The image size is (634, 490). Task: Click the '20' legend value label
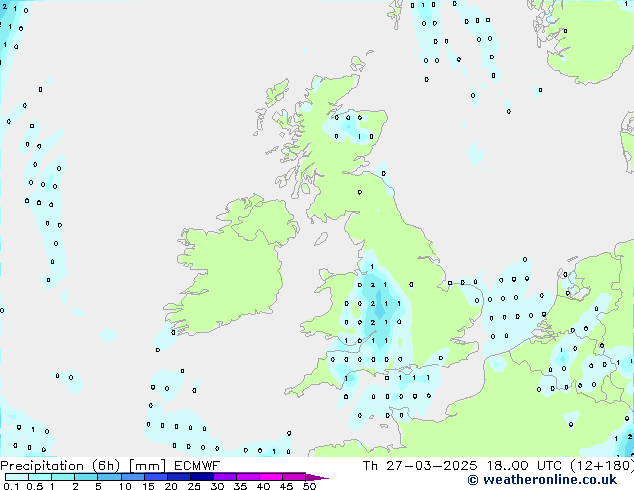tap(171, 486)
